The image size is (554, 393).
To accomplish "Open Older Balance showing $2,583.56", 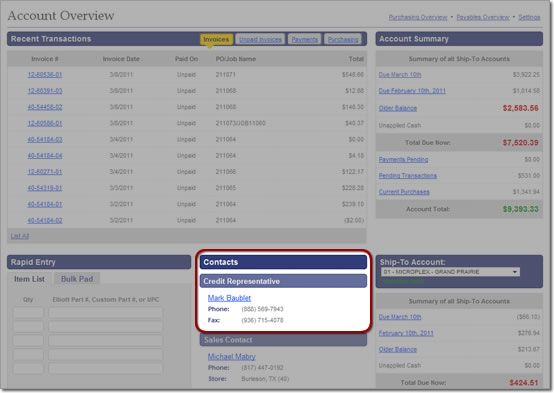I will coord(397,108).
